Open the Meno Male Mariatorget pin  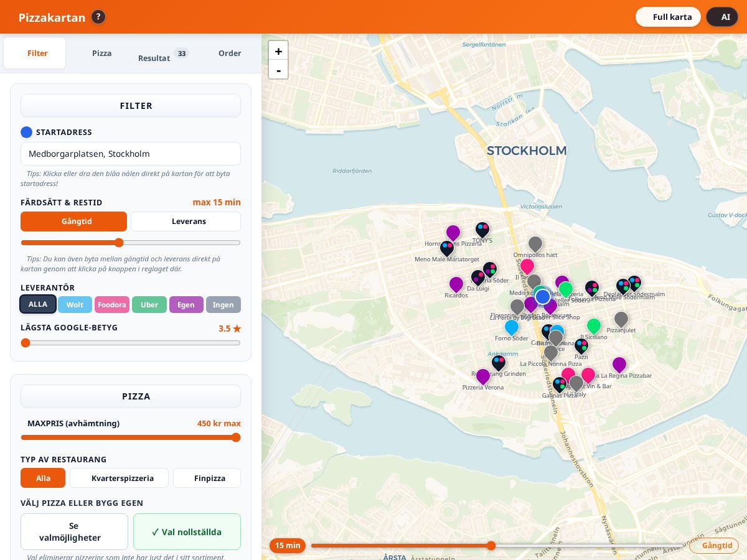tap(447, 249)
